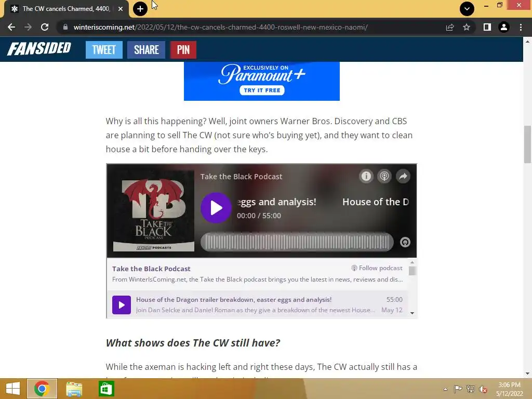This screenshot has height=399, width=532.
Task: Reload the current page
Action: [x=45, y=27]
